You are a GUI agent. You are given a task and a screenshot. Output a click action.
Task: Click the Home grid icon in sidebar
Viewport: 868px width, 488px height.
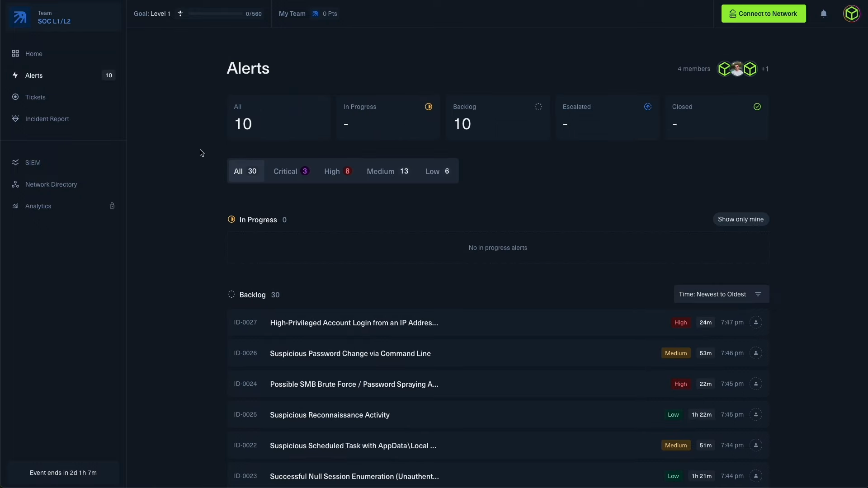15,53
